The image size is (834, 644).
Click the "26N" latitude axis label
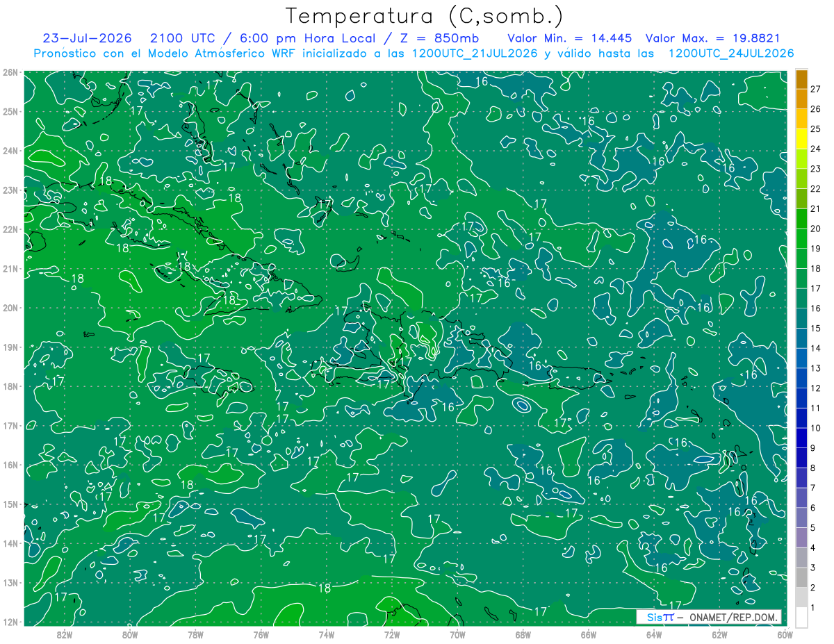[10, 72]
